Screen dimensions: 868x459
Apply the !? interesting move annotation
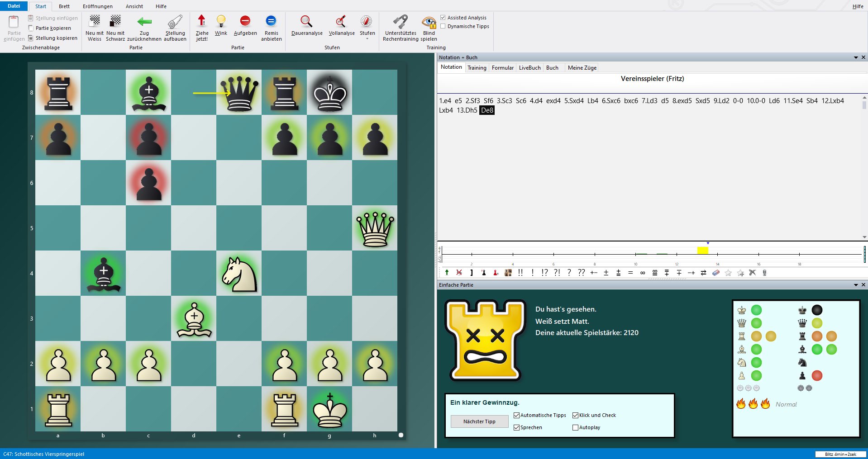click(544, 273)
